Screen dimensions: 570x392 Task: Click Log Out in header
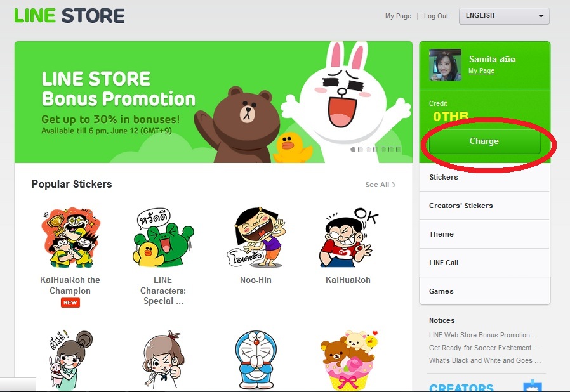[x=435, y=16]
